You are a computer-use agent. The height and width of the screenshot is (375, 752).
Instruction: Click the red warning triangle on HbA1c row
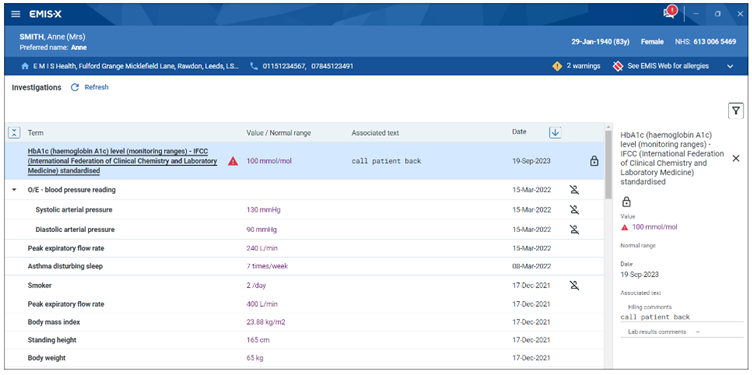[x=233, y=161]
